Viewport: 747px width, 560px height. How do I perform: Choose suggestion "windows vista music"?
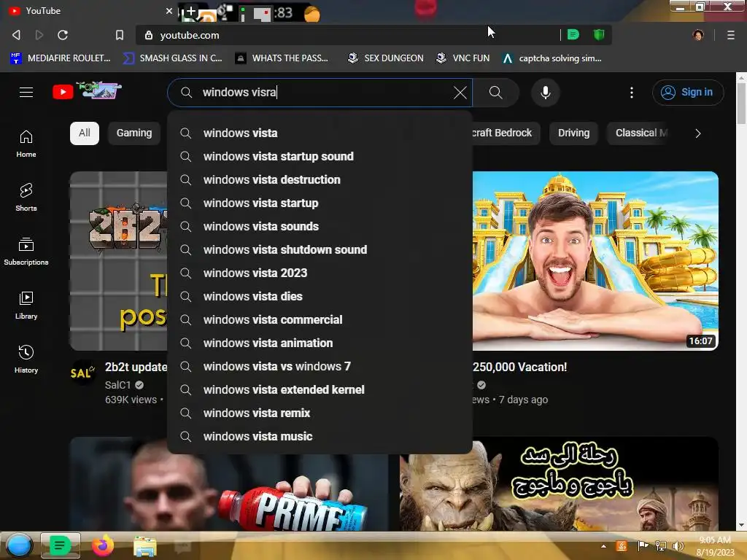click(x=320, y=436)
